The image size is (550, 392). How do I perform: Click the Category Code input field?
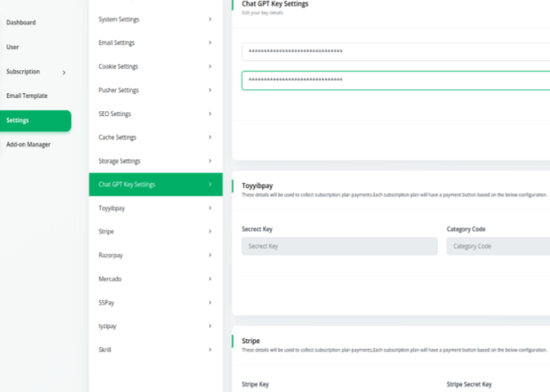497,246
